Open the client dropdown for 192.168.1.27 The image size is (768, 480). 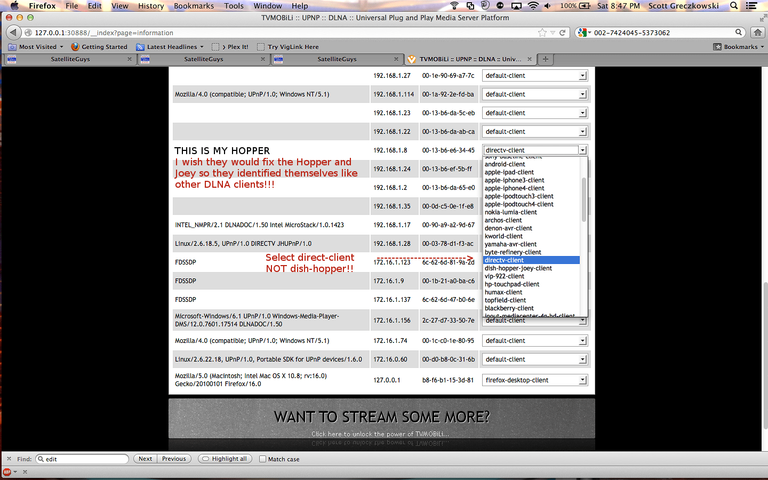[x=535, y=75]
